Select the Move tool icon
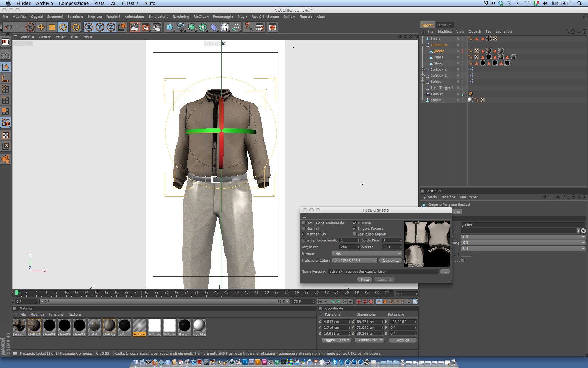Image resolution: width=588 pixels, height=368 pixels. [41, 27]
